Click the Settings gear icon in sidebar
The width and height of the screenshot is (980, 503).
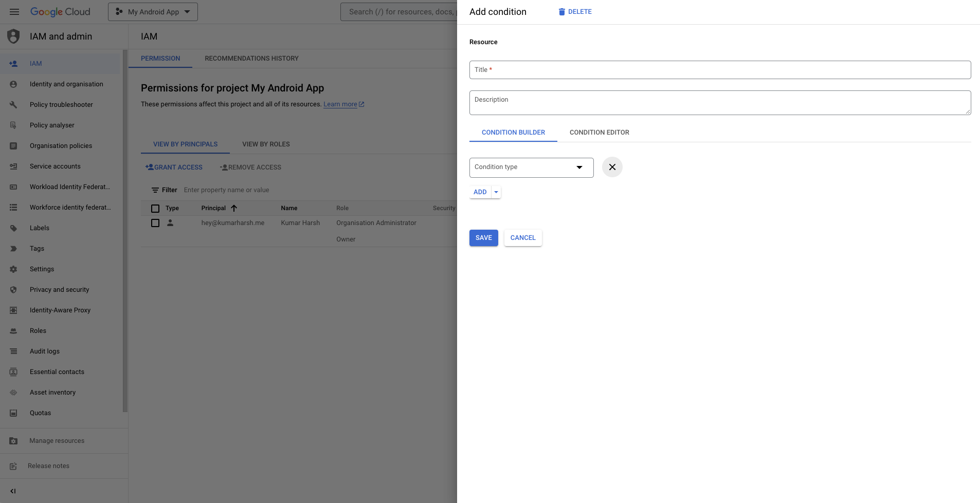(13, 269)
